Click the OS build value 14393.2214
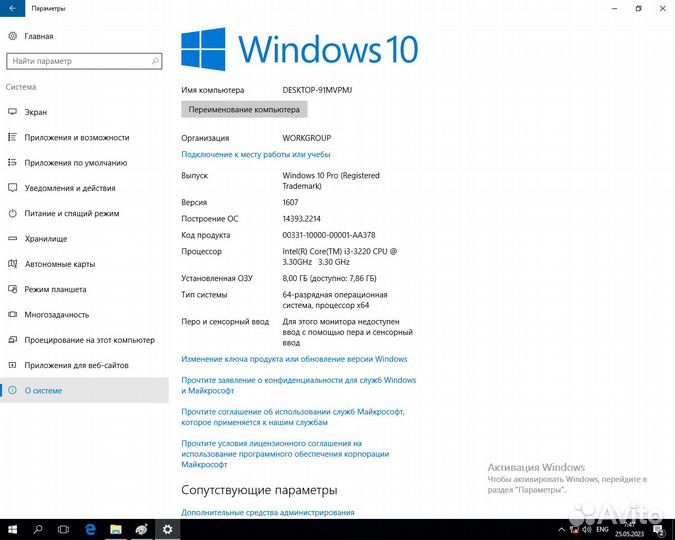675x540 pixels. (301, 219)
